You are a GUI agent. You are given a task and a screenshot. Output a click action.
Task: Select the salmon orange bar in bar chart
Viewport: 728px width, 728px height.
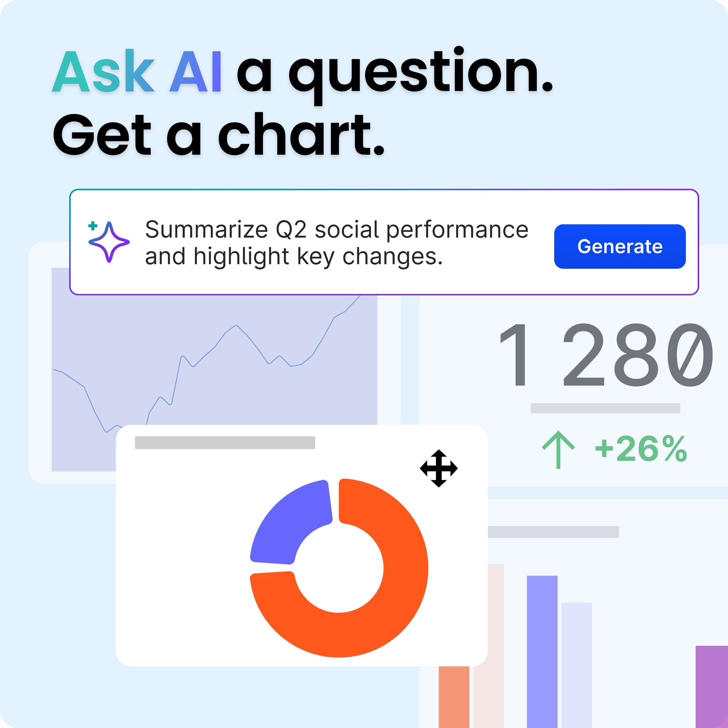454,697
